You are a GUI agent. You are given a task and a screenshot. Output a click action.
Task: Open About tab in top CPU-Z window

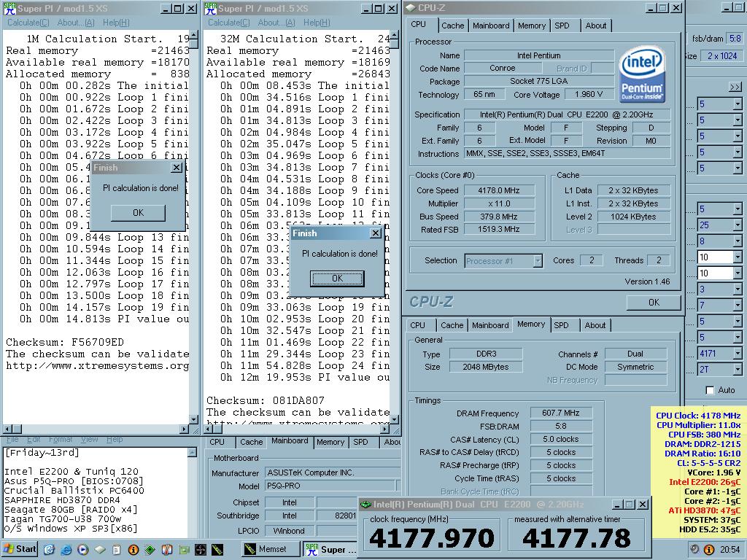click(x=596, y=26)
